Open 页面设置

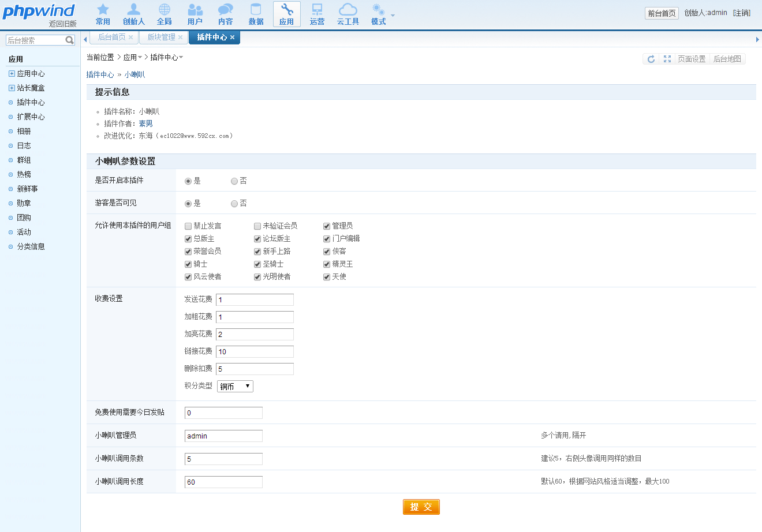pyautogui.click(x=692, y=59)
